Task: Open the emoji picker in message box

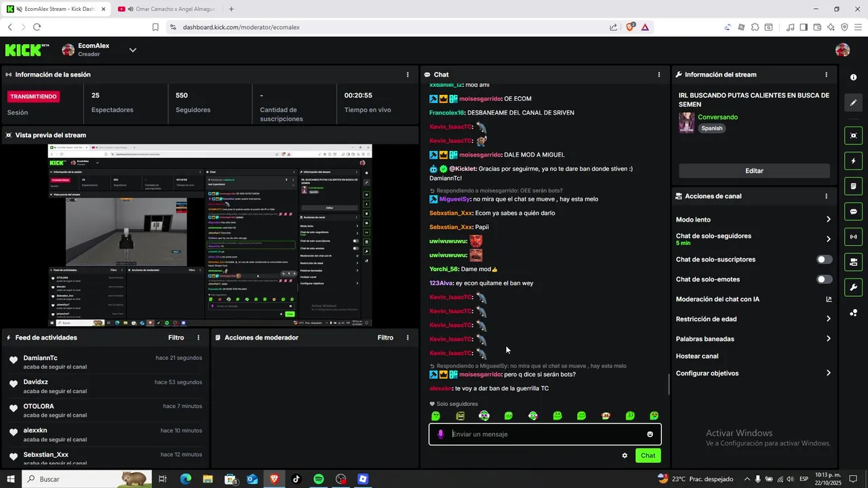Action: pos(650,434)
